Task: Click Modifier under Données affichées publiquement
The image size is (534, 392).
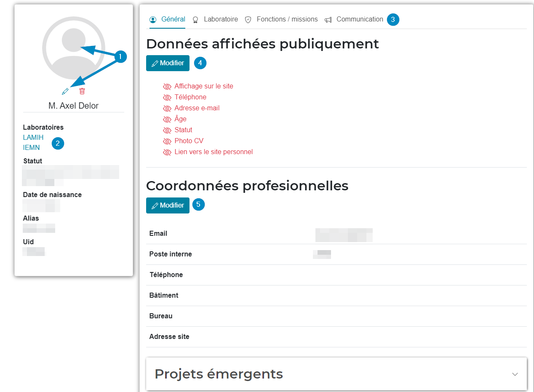Action: click(x=168, y=63)
